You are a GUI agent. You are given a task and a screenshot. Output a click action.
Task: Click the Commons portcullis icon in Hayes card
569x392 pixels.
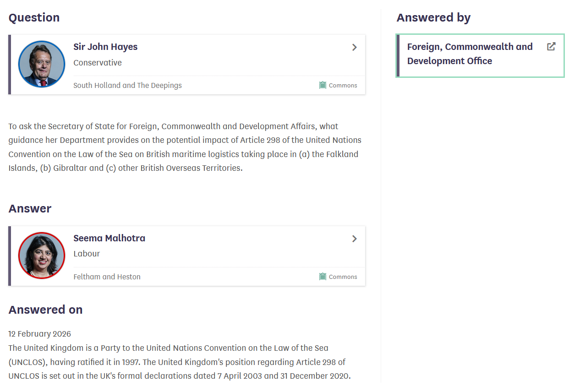(x=323, y=85)
